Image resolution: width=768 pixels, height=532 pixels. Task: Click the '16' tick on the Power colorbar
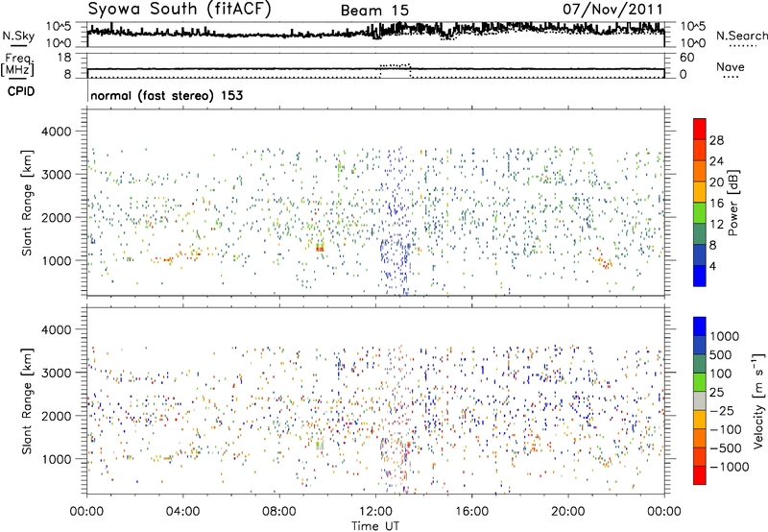(716, 204)
